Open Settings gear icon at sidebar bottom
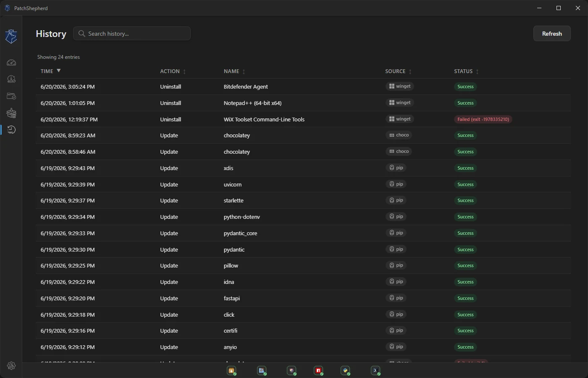This screenshot has width=588, height=378. (11, 366)
